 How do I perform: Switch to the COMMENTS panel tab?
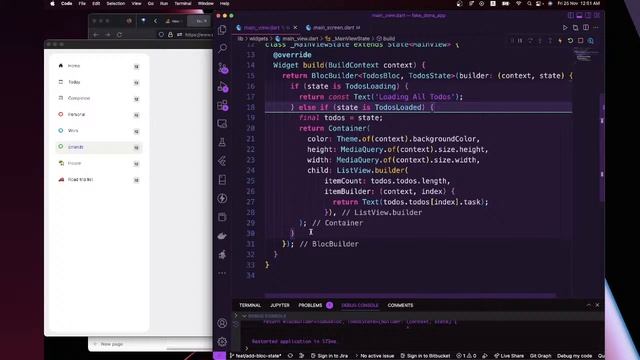(x=400, y=305)
